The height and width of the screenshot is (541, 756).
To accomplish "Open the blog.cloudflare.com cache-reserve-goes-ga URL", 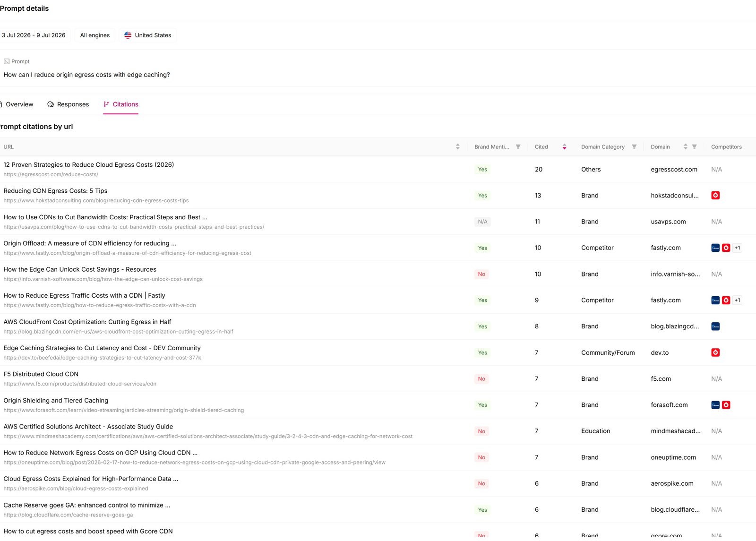I will point(68,515).
